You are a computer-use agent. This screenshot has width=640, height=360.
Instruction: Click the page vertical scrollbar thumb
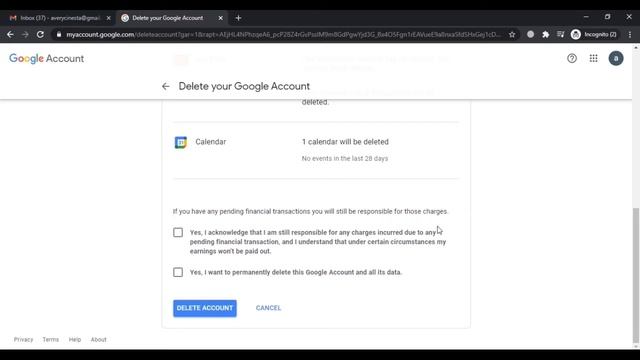(x=636, y=276)
